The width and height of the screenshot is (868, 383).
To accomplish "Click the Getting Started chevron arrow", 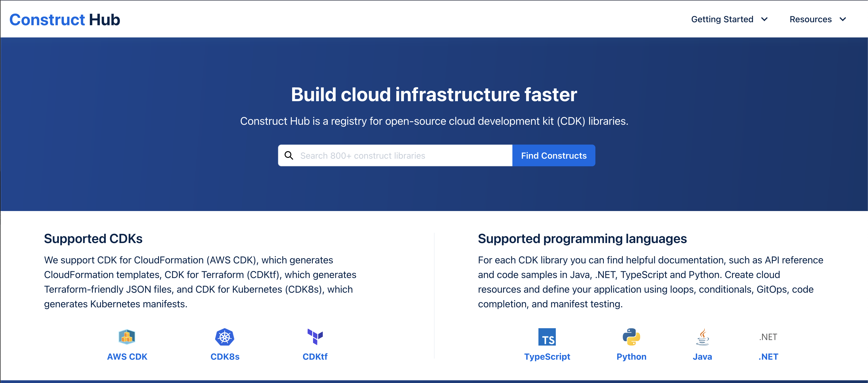I will [765, 19].
